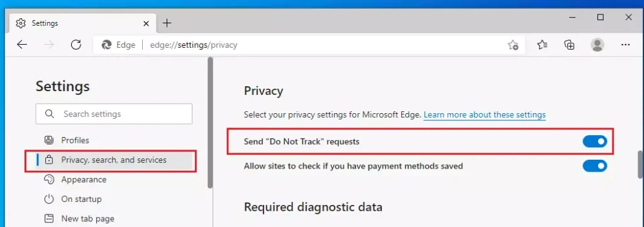Open the Settings and more menu
This screenshot has width=644, height=227.
626,45
